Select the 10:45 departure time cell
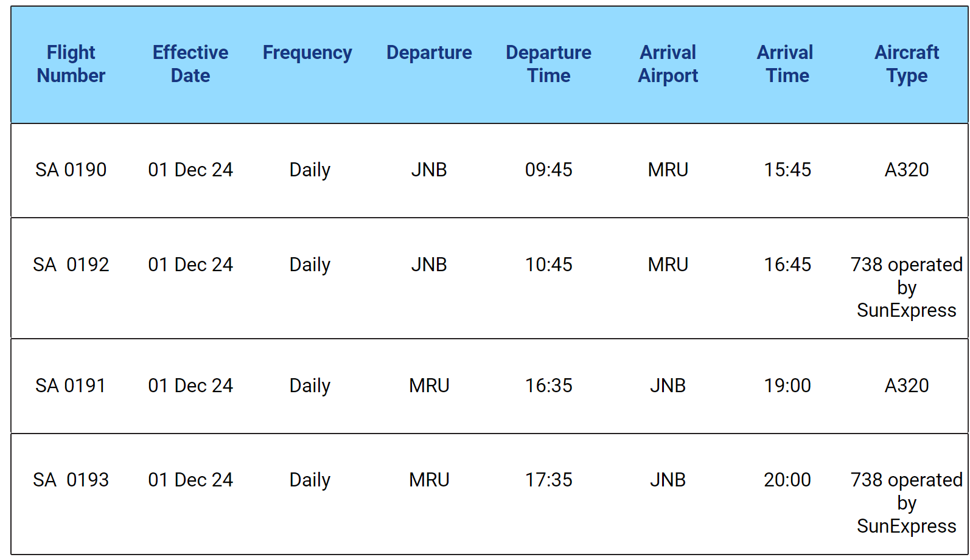 [x=548, y=264]
